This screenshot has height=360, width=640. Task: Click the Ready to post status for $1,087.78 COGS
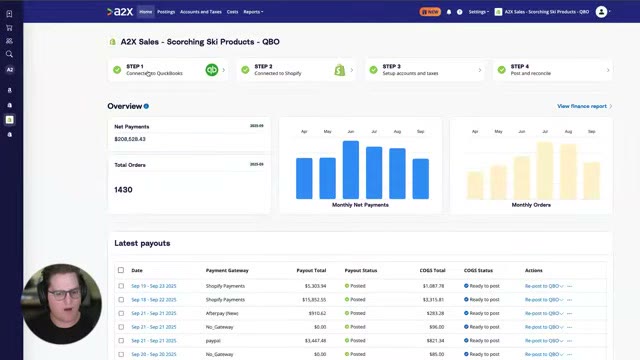tap(482, 286)
